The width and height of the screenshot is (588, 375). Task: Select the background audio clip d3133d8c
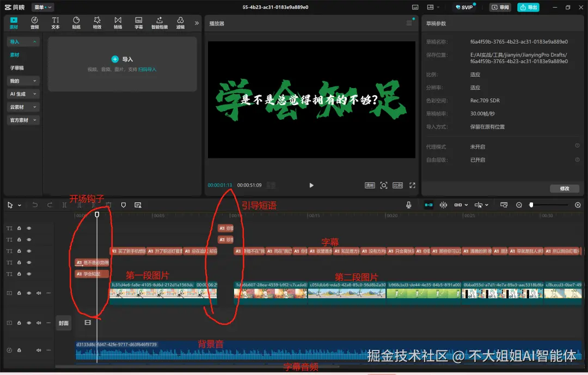[328, 351]
